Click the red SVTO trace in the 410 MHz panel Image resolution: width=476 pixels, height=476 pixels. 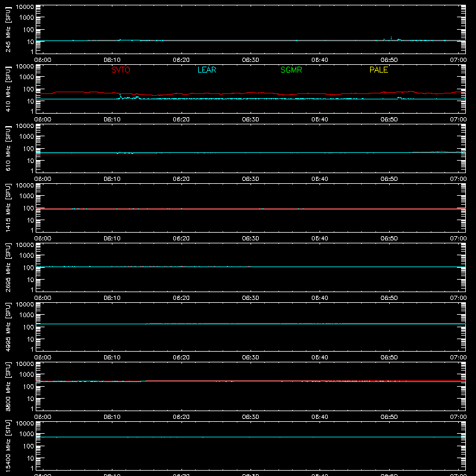pos(250,93)
